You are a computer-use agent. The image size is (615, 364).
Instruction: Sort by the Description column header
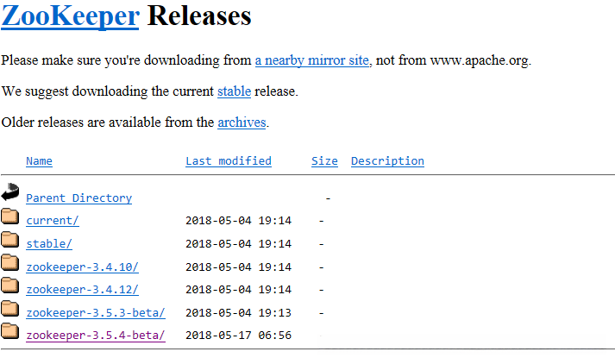click(387, 161)
